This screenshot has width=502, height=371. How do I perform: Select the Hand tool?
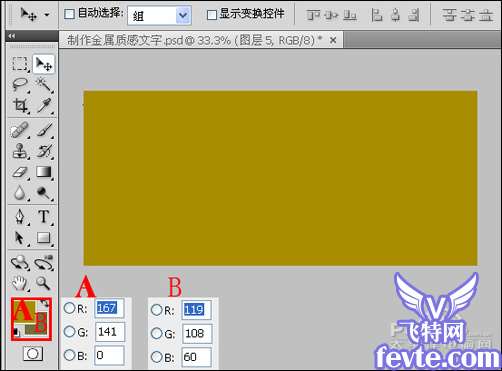point(20,283)
